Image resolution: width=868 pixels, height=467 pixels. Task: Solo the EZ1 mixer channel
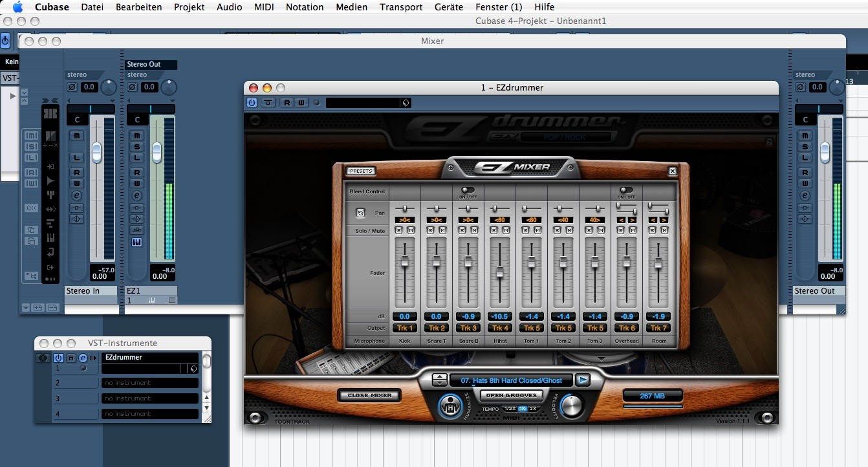[136, 146]
